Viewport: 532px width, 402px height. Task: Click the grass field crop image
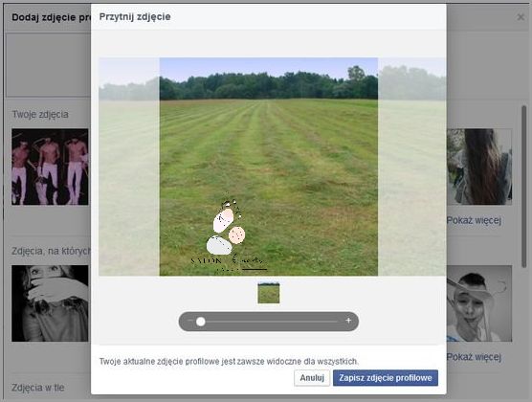[x=268, y=167]
